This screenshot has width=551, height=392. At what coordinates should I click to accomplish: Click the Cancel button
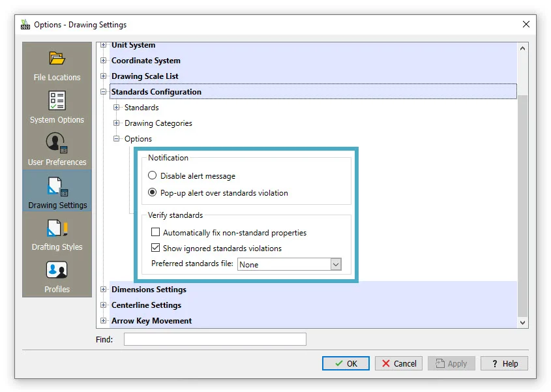(x=399, y=363)
